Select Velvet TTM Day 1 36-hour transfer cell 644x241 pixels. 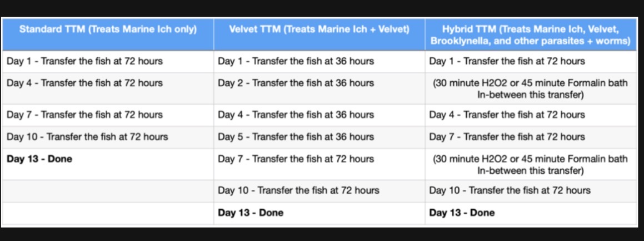click(x=296, y=61)
